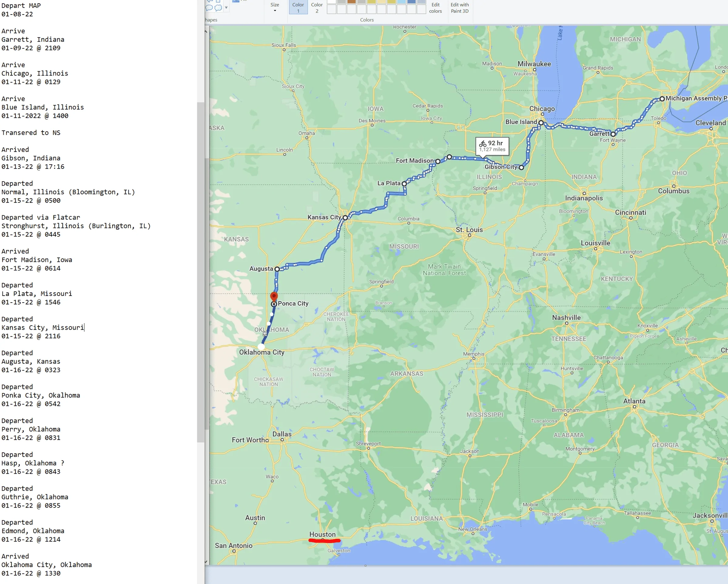Click the Augusta waypoint marker
The image size is (728, 584).
pos(277,269)
